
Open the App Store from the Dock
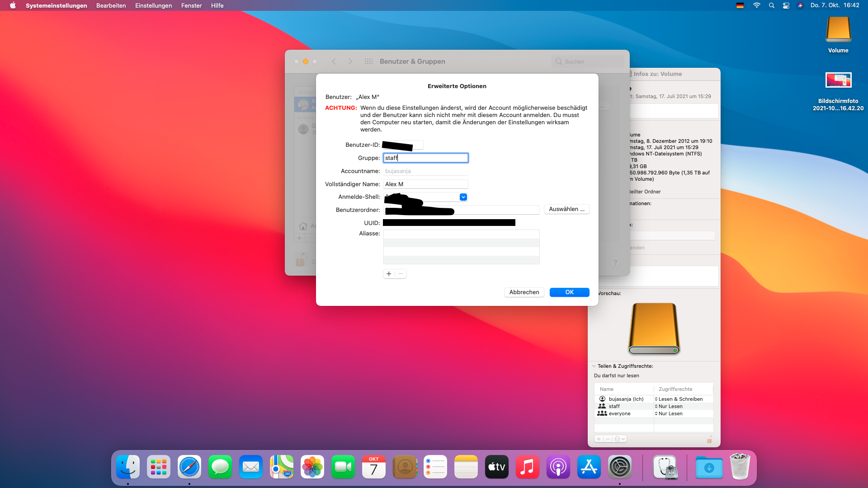[589, 467]
